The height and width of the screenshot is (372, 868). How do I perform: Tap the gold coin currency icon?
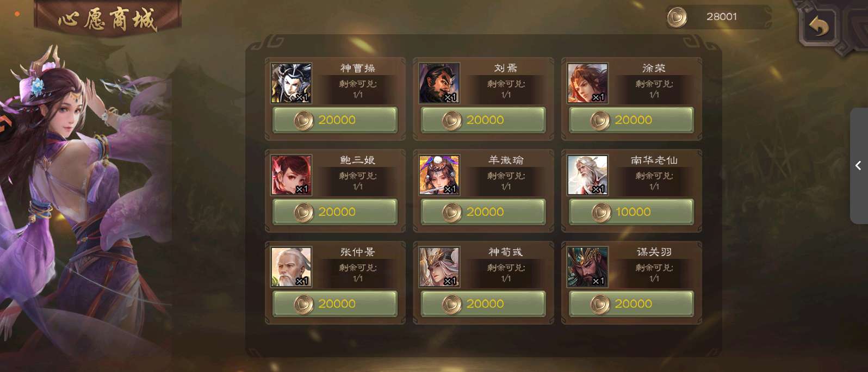pos(677,17)
